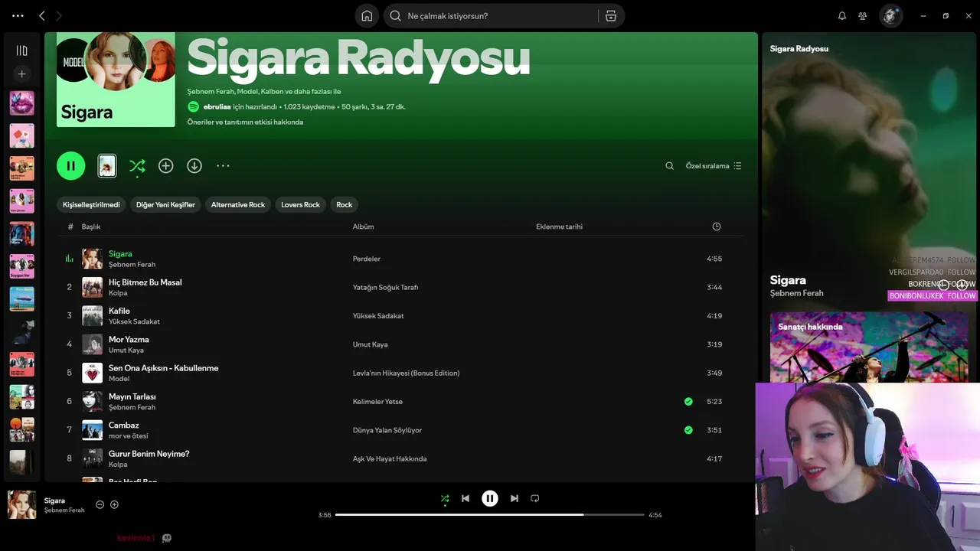Open 'Öneriler ve tanıtımın etkisi hakkında' link
The width and height of the screenshot is (980, 551).
(245, 122)
